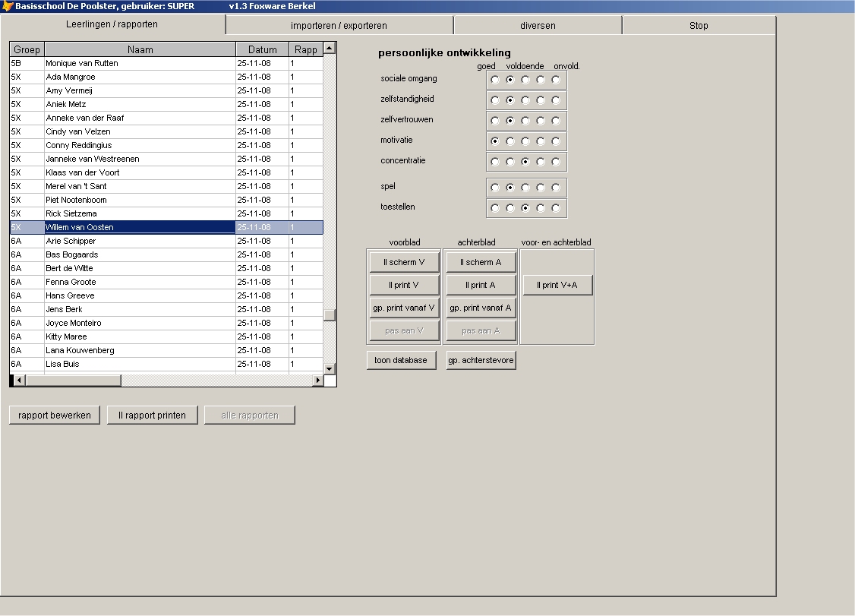Click the 'Stop' tab
This screenshot has width=855, height=616.
699,26
